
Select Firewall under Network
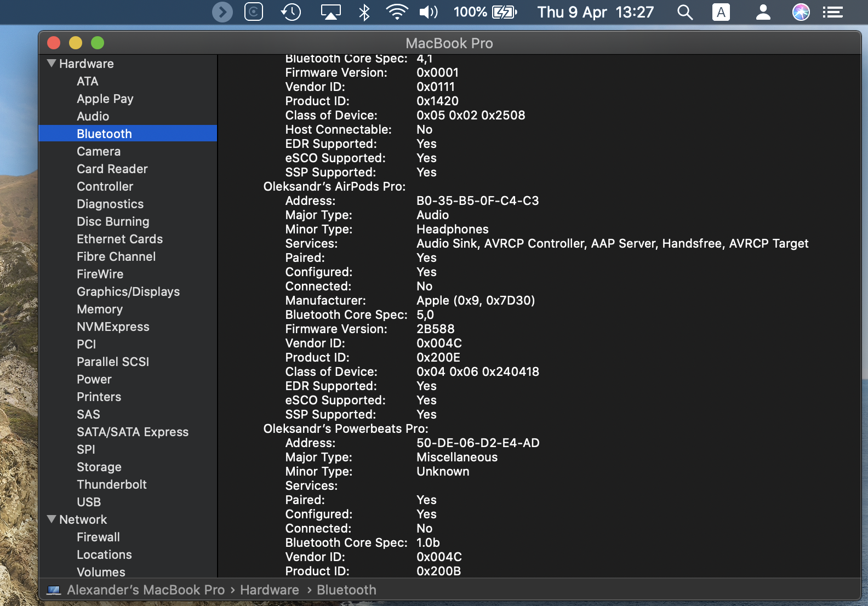[x=98, y=537]
